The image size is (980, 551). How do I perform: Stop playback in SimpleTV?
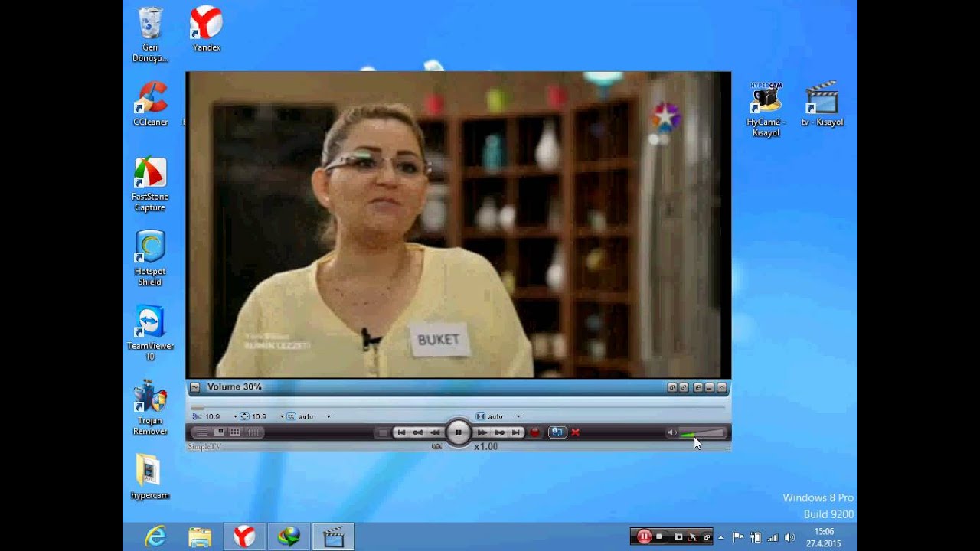coord(383,432)
